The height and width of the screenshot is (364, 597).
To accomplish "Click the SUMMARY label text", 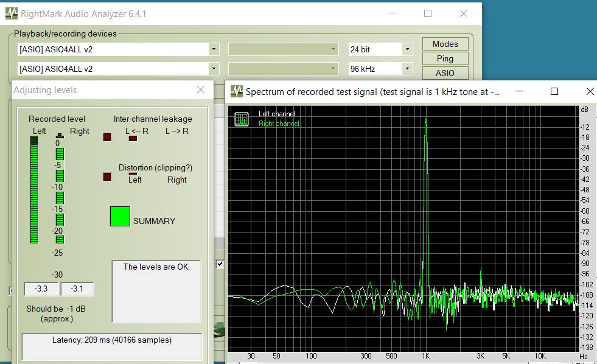I will 154,221.
